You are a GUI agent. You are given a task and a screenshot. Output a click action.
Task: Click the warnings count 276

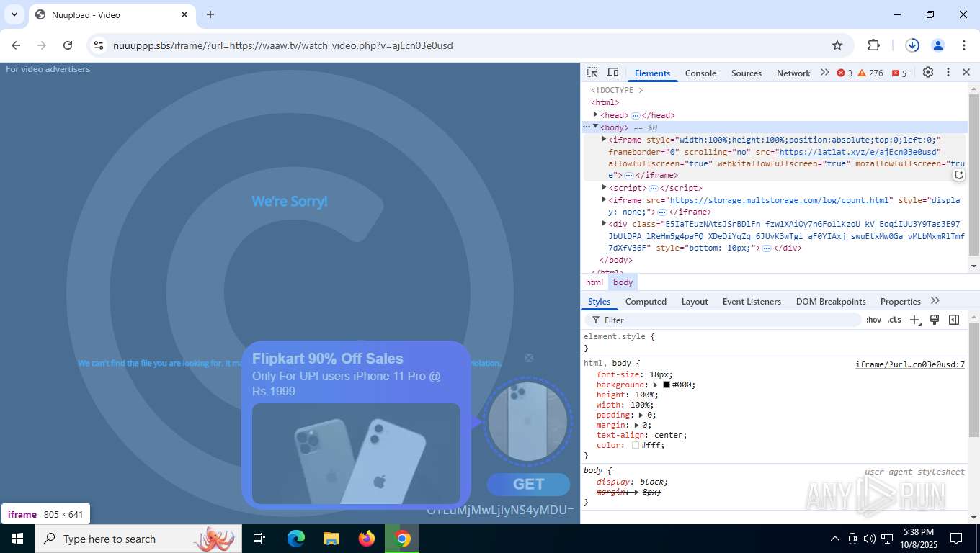(870, 73)
